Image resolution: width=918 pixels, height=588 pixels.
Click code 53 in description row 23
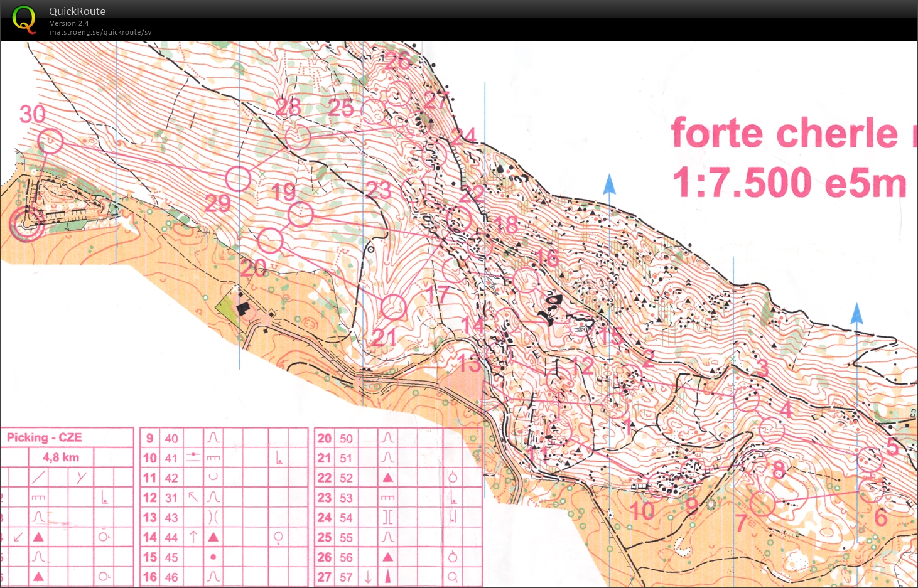click(x=346, y=498)
